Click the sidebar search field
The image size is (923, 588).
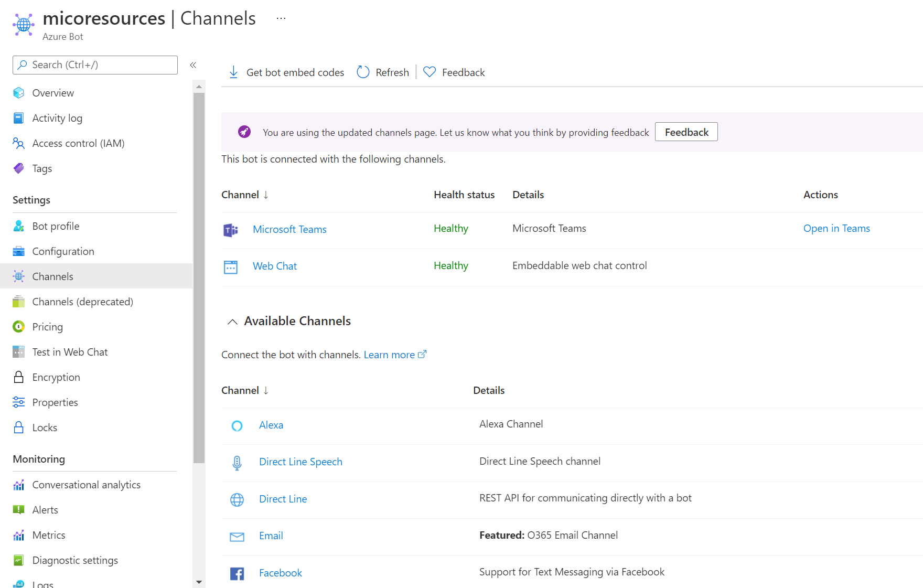tap(95, 65)
